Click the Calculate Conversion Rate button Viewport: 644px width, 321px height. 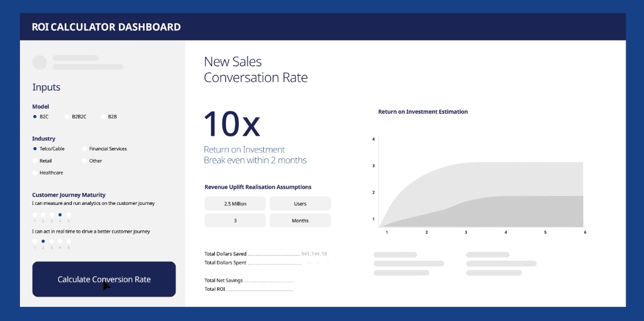[x=104, y=279]
